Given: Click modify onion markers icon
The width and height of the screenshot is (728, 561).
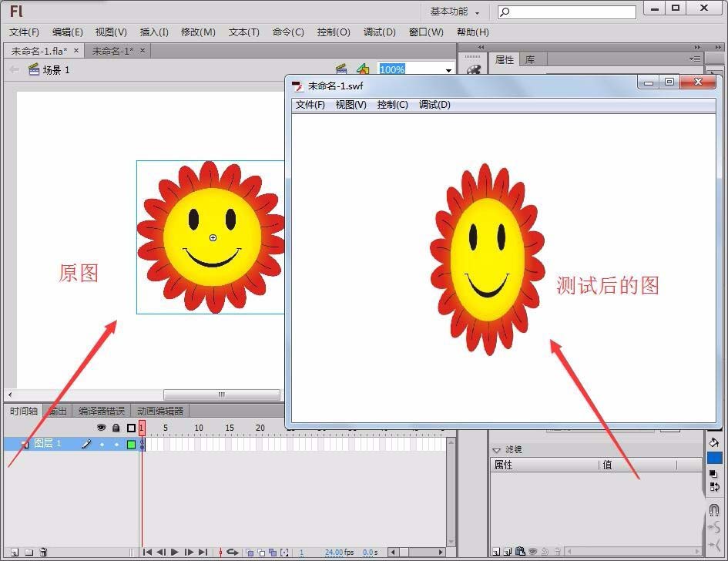Looking at the screenshot, I should [x=284, y=553].
